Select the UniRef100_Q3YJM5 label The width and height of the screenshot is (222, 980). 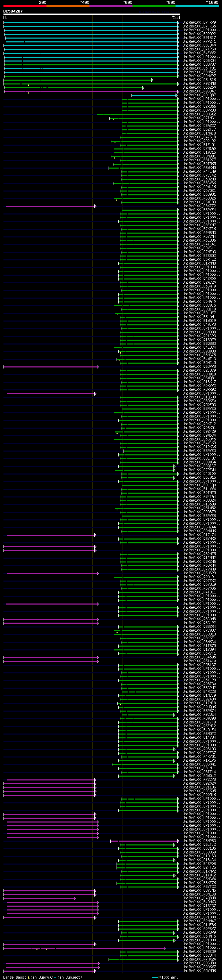click(199, 890)
